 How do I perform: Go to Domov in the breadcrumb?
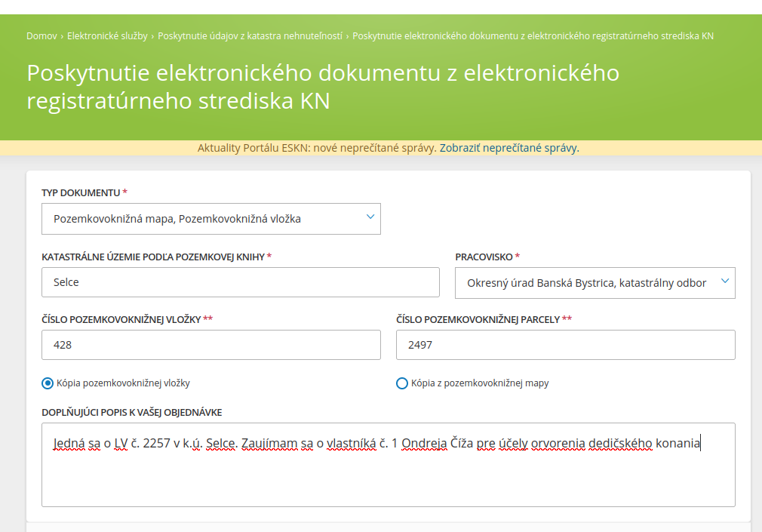[41, 35]
